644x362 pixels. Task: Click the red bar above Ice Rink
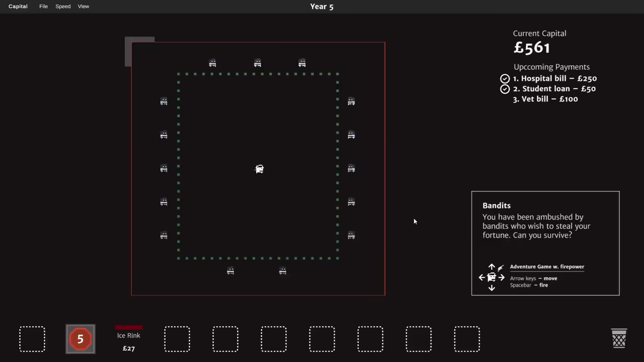coord(129,327)
